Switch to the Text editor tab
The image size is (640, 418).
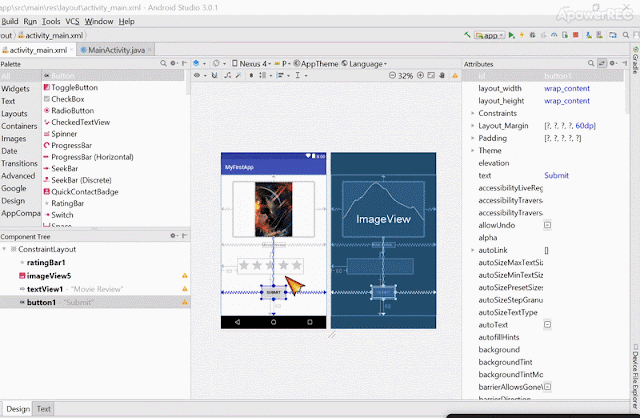(44, 409)
